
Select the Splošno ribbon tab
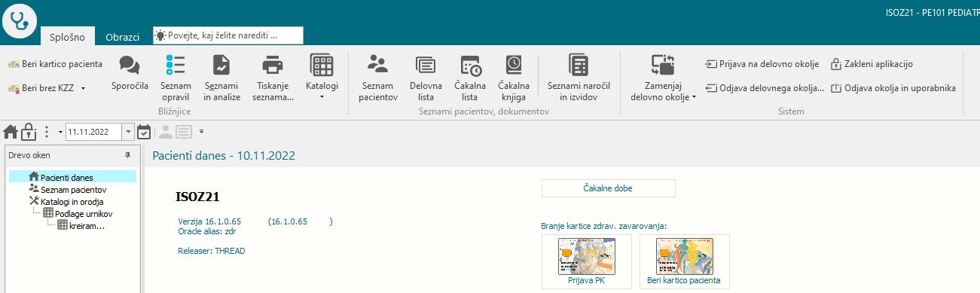point(67,37)
